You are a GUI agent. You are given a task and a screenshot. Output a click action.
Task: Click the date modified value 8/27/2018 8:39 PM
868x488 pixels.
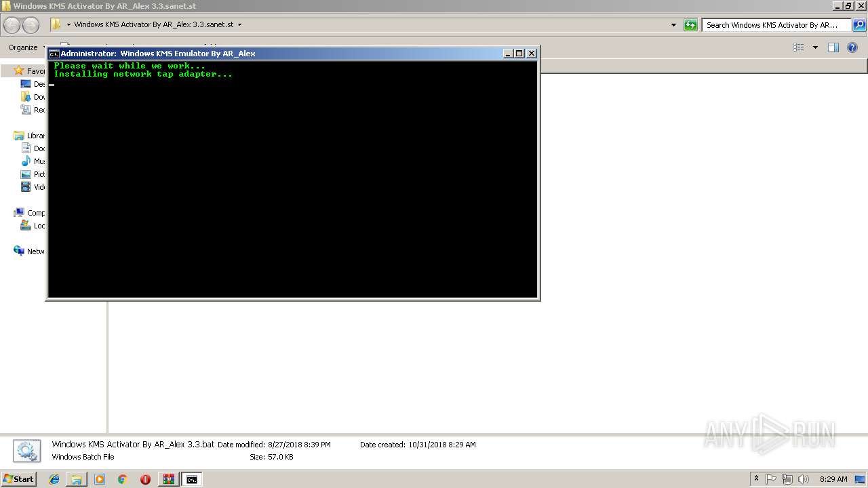299,445
